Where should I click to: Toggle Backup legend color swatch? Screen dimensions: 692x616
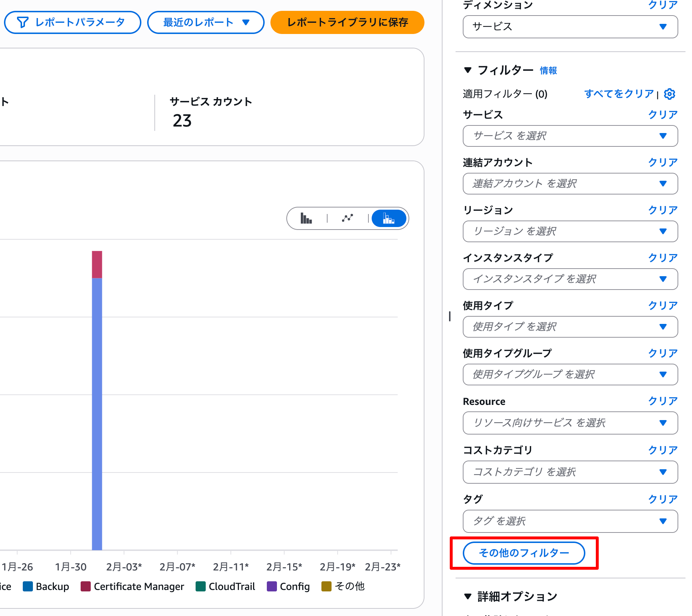click(27, 586)
